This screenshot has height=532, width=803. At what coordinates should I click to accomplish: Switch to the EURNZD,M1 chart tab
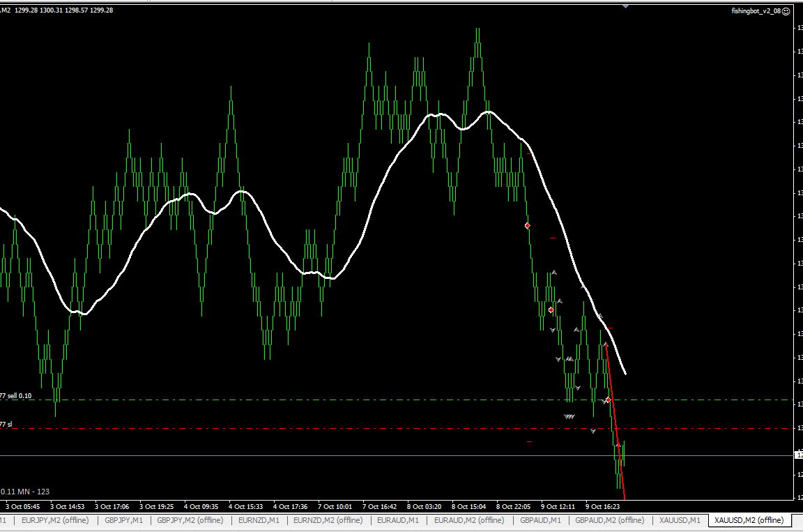coord(259,520)
